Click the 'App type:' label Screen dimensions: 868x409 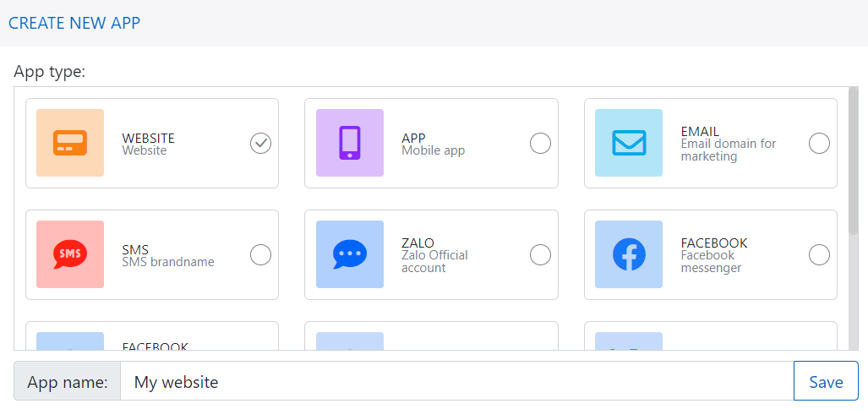point(50,71)
